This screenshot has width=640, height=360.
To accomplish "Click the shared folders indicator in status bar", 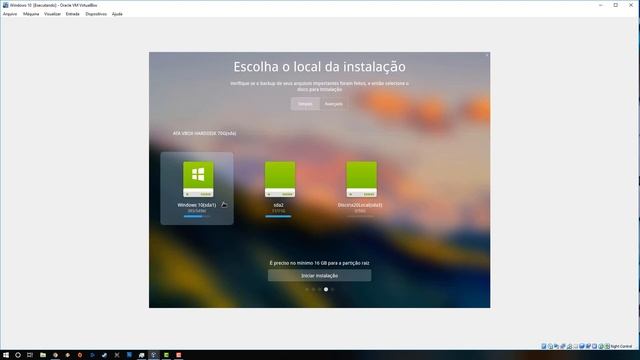I will pyautogui.click(x=576, y=346).
